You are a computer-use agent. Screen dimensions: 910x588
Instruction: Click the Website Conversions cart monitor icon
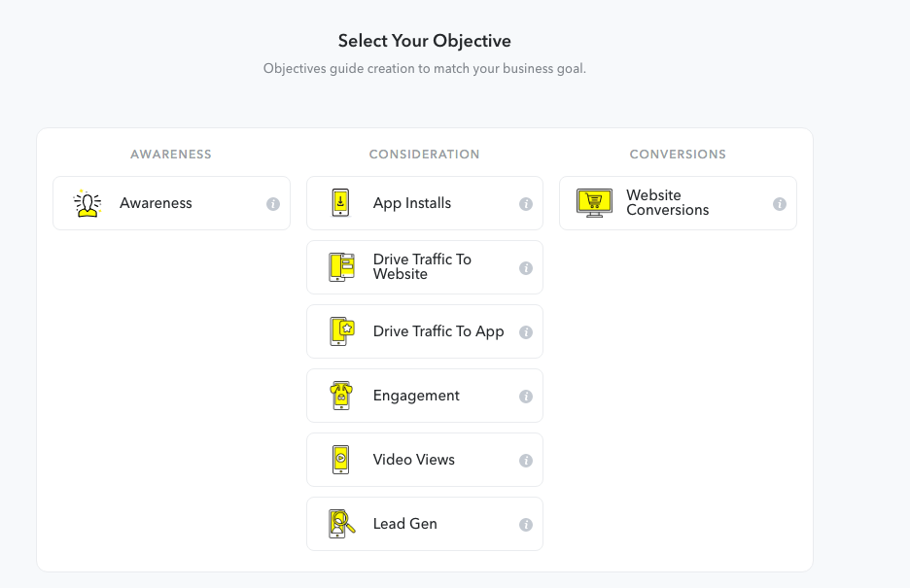[594, 203]
